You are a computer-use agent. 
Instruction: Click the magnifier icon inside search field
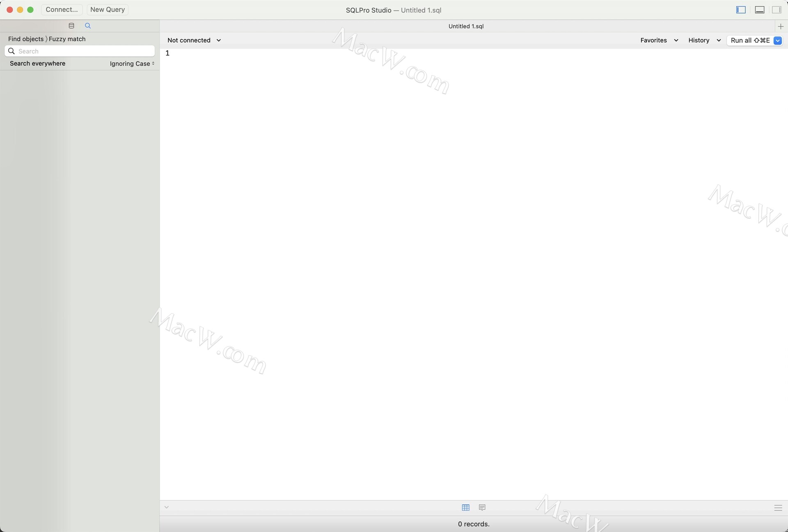tap(11, 51)
